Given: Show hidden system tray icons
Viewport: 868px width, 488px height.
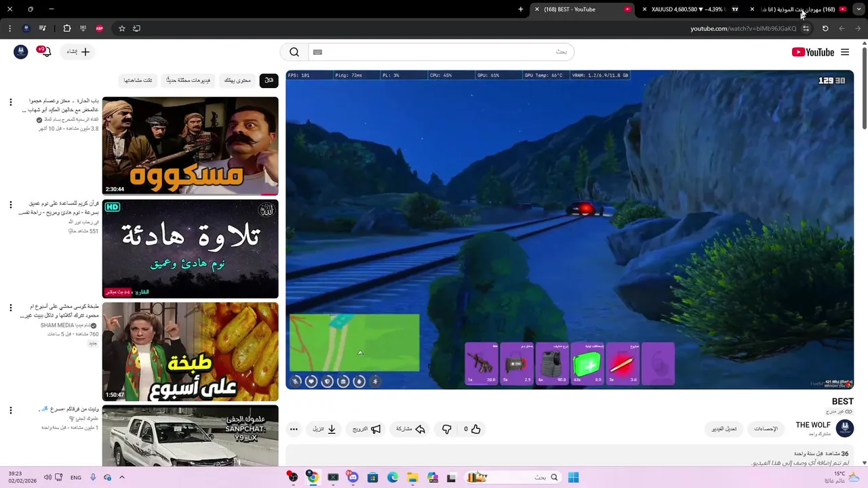Looking at the screenshot, I should click(122, 477).
